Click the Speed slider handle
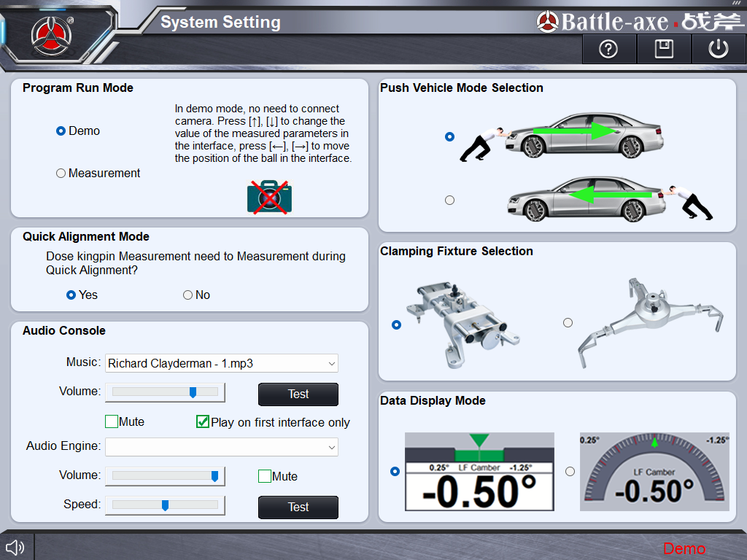 click(x=165, y=505)
